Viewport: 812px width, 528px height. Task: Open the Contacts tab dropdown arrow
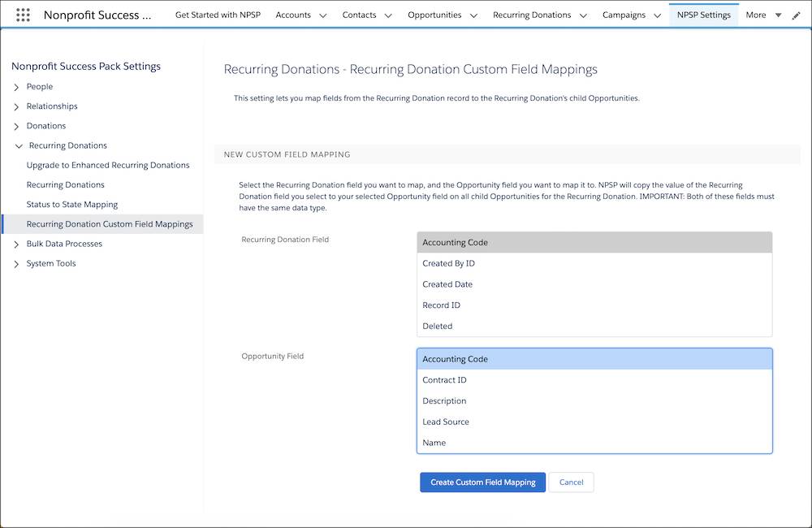click(x=387, y=15)
